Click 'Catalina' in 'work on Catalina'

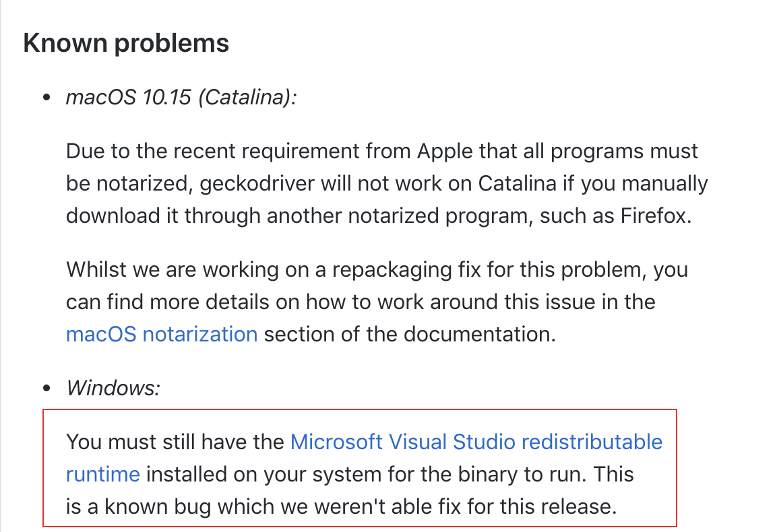click(x=517, y=184)
